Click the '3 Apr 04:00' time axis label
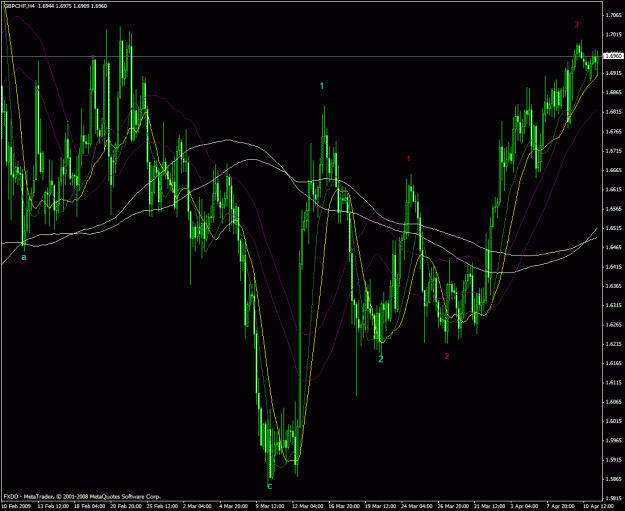 [525, 506]
